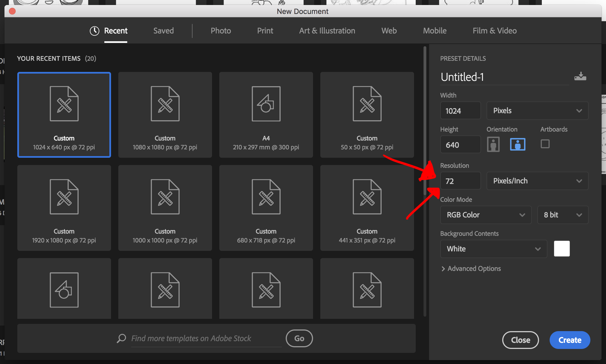606x364 pixels.
Task: Switch to the Art & Illustration tab
Action: [327, 31]
